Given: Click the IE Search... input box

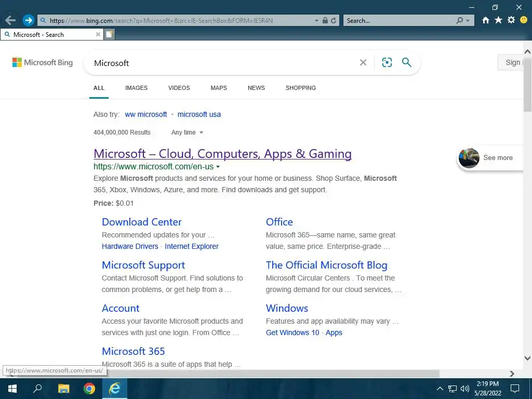Looking at the screenshot, I should click(x=398, y=21).
